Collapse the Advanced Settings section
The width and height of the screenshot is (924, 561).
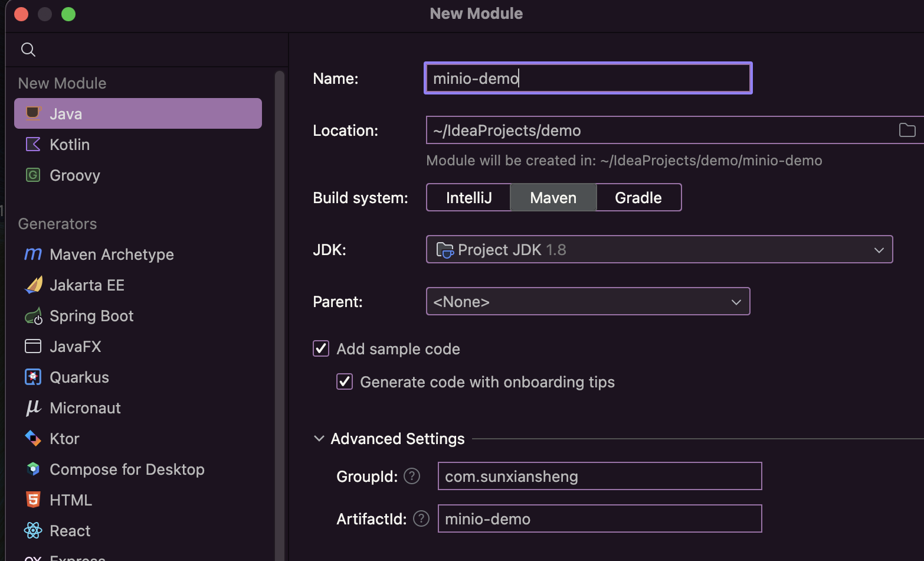[x=319, y=438]
